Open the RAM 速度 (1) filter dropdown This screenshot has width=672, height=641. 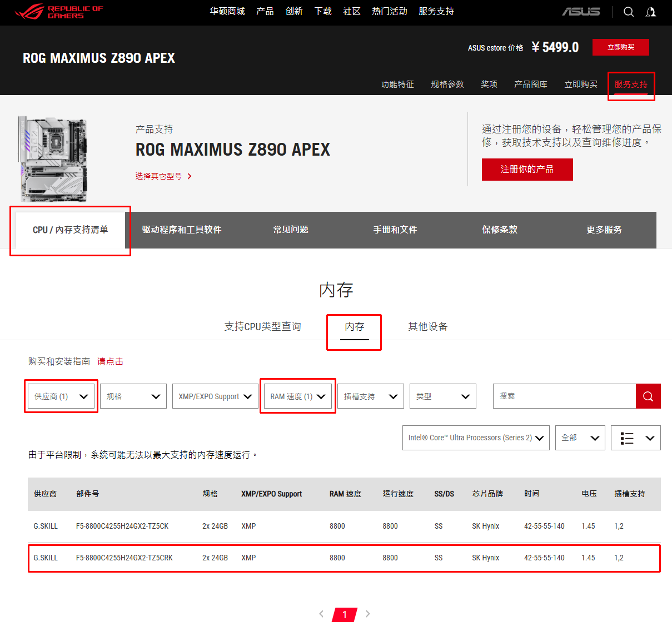(298, 396)
